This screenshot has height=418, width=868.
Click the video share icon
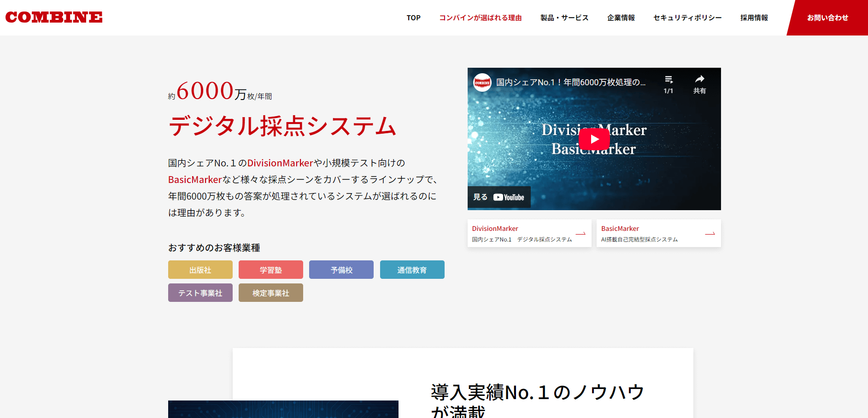tap(699, 79)
